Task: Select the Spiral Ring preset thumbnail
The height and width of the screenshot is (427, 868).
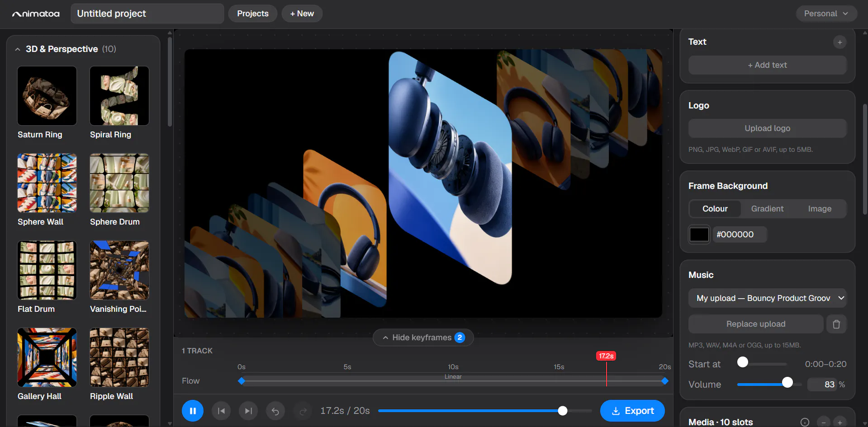Action: tap(119, 96)
